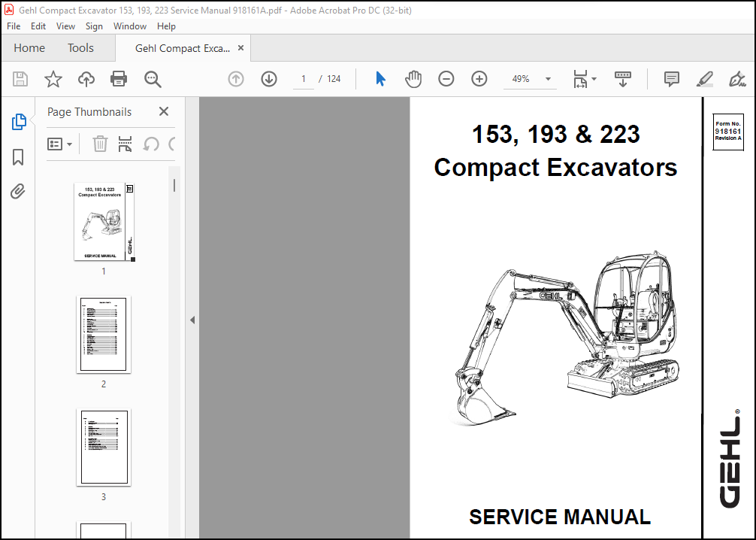Click the '153, 193 & 223' heading

555,134
